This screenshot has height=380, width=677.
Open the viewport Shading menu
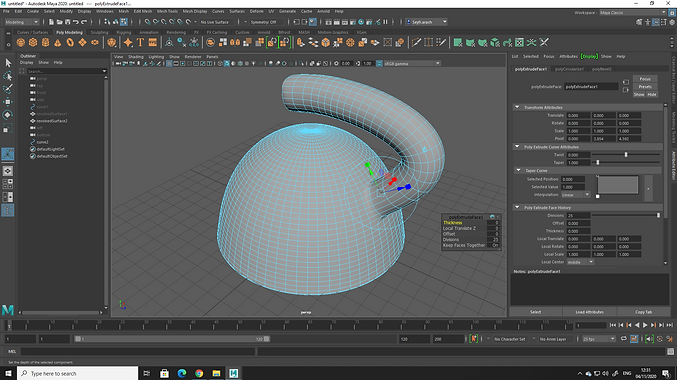[136, 57]
